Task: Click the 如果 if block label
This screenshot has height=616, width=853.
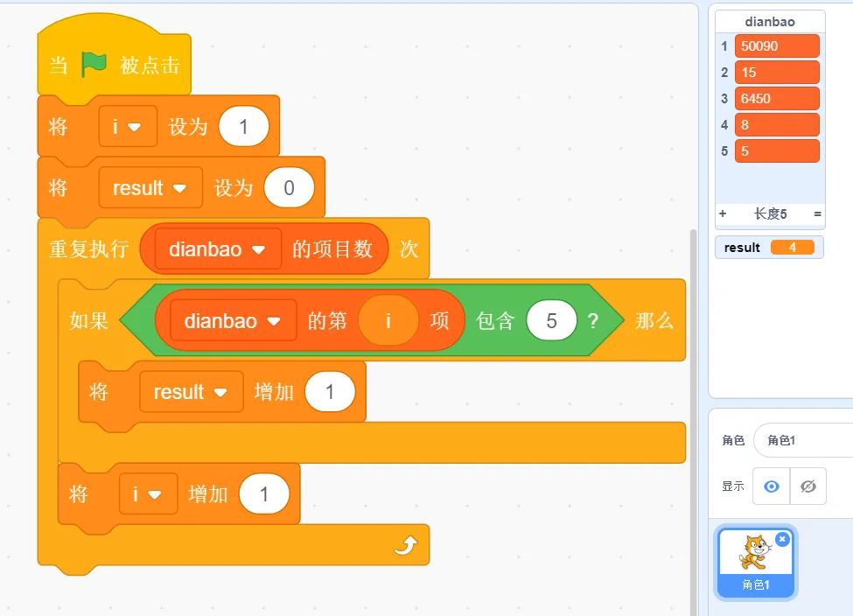Action: tap(88, 320)
